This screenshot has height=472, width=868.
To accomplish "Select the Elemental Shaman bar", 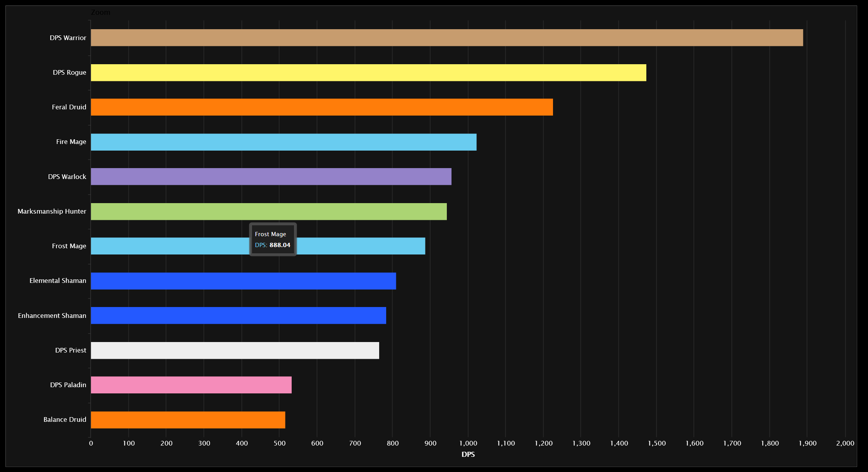I will coord(243,281).
